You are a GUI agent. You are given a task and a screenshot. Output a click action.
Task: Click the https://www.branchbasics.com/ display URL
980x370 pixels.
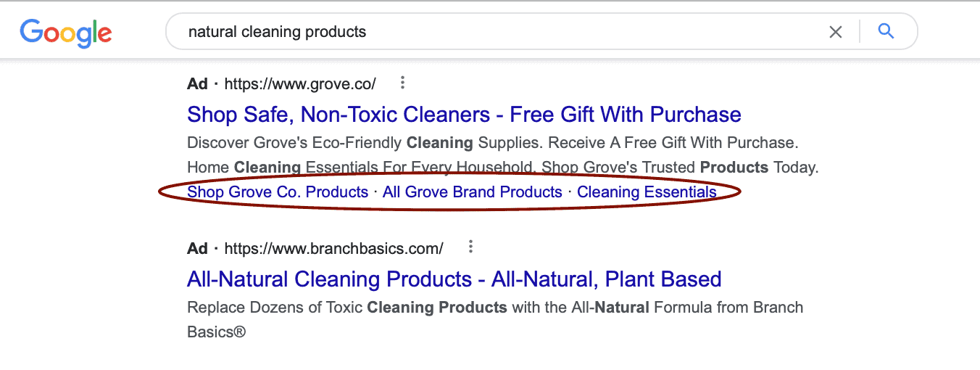coord(333,249)
